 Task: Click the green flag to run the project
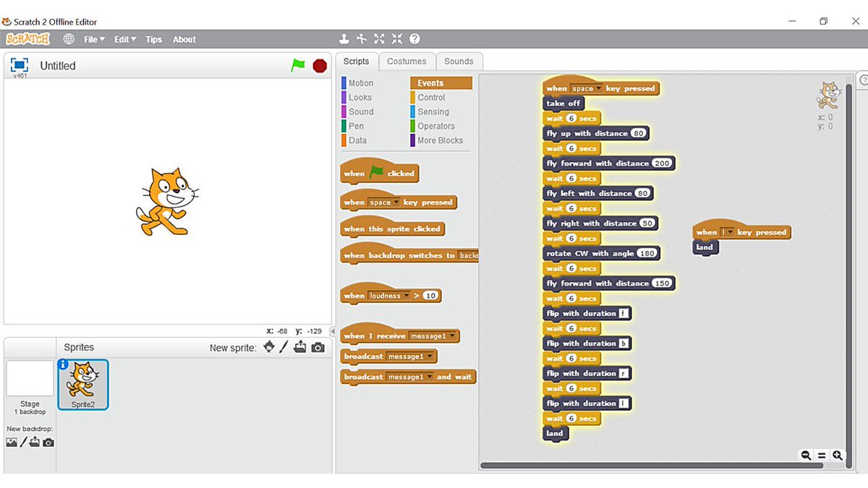pyautogui.click(x=299, y=65)
